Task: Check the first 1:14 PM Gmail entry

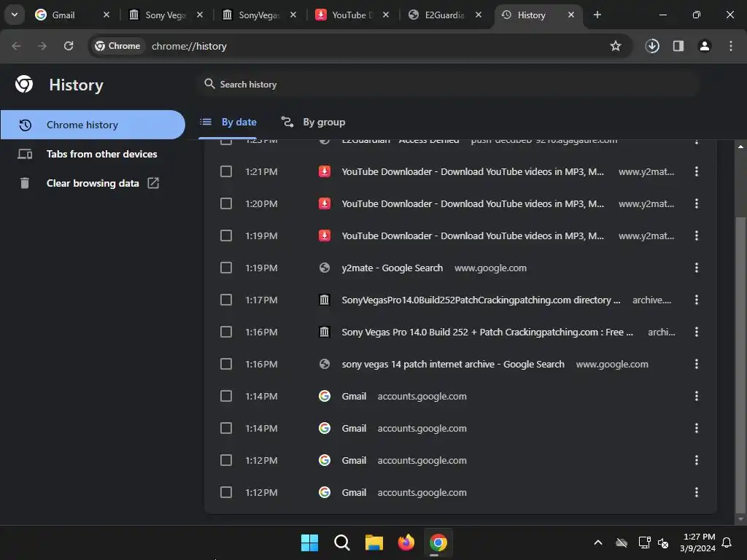Action: click(x=226, y=396)
